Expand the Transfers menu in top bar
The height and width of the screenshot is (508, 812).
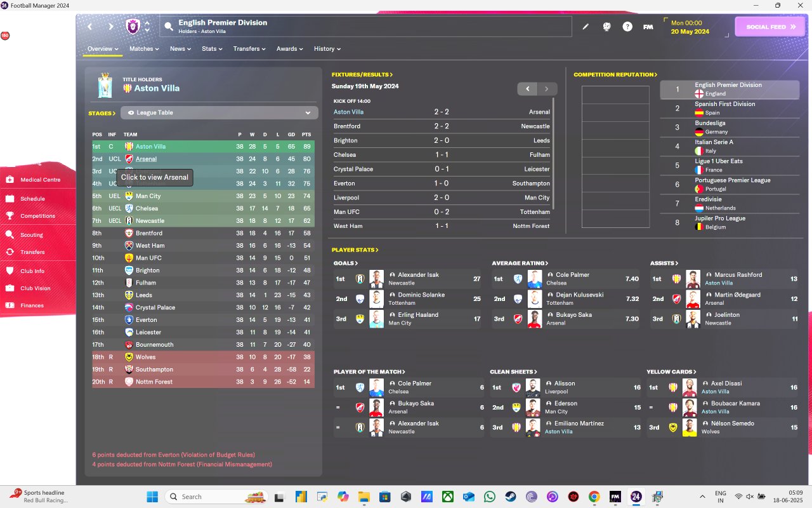coord(249,49)
